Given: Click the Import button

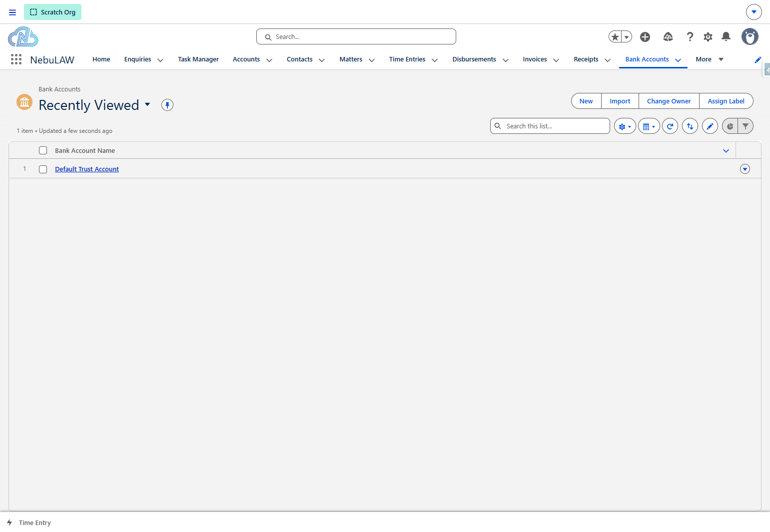Looking at the screenshot, I should (x=620, y=101).
